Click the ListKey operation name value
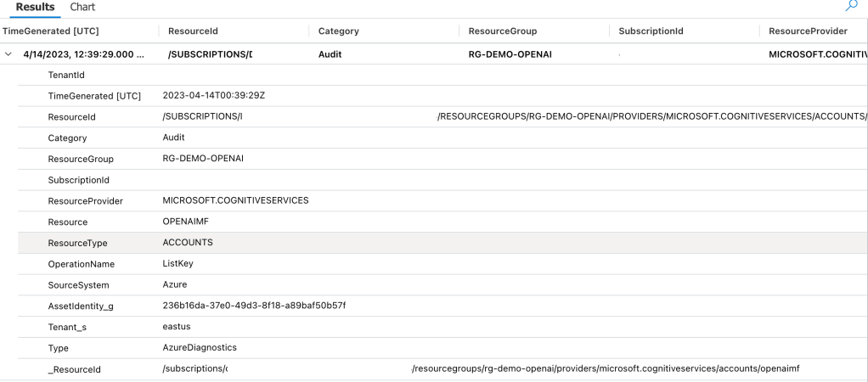 point(178,264)
